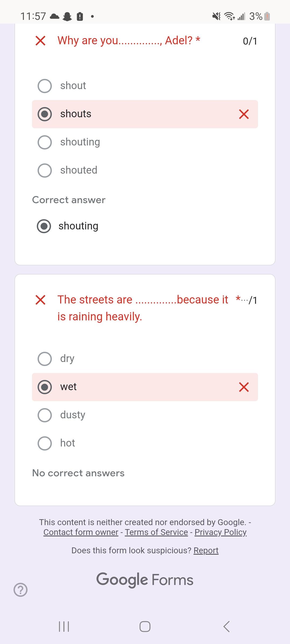This screenshot has width=290, height=644.
Task: Tap the red X beside wet
Action: click(244, 387)
